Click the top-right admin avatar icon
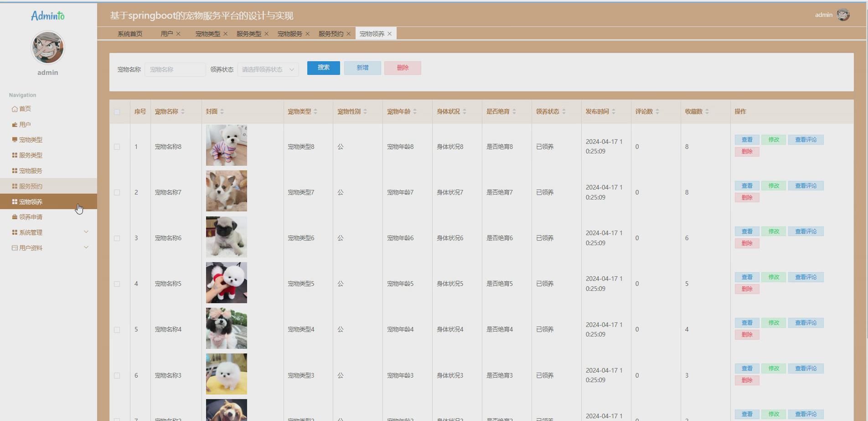 (843, 15)
